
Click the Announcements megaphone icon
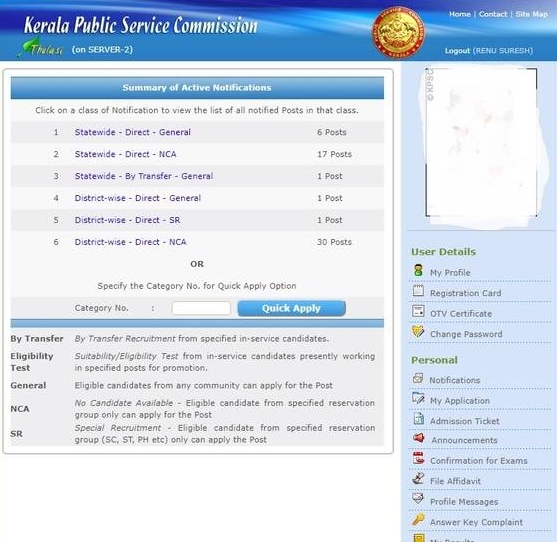pyautogui.click(x=419, y=438)
